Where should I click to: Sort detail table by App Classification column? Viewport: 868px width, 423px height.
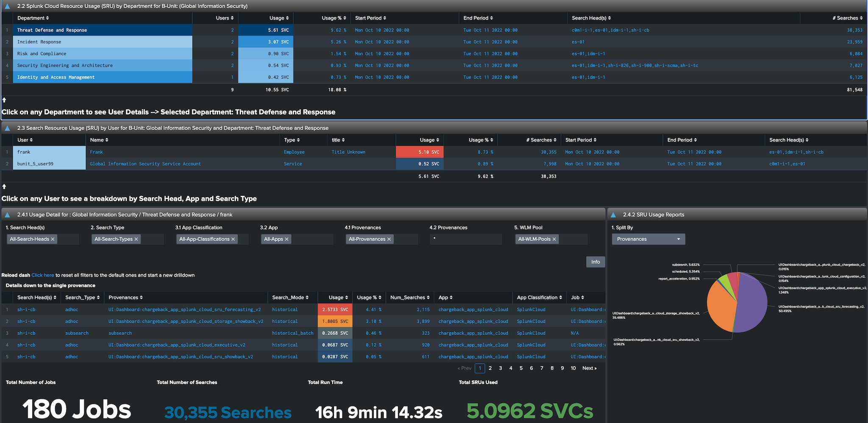pos(540,298)
